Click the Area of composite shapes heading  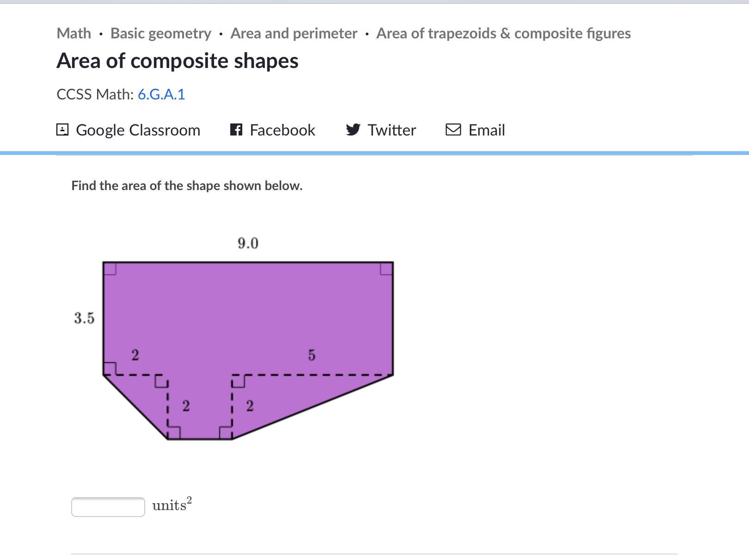[178, 61]
